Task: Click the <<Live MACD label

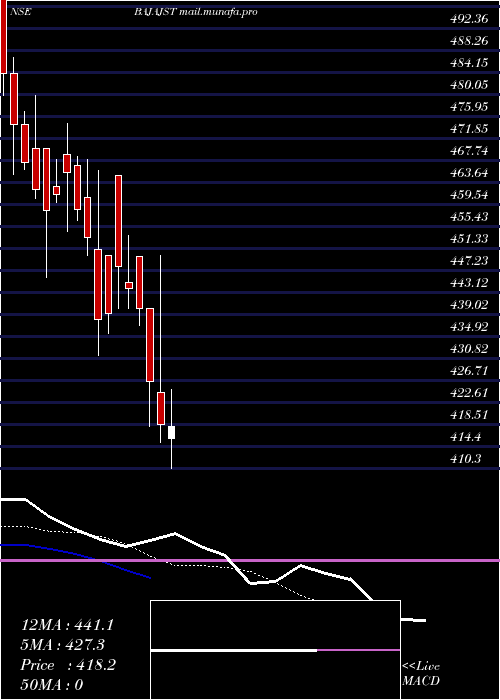Action: tap(421, 673)
